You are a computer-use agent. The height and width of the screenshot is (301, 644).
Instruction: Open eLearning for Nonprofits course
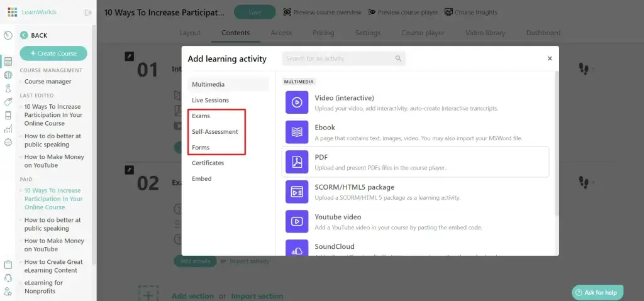pos(43,287)
